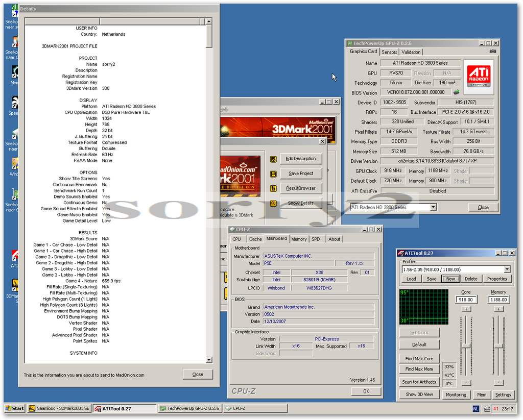Click the Core clock slider handle

[x=466, y=346]
